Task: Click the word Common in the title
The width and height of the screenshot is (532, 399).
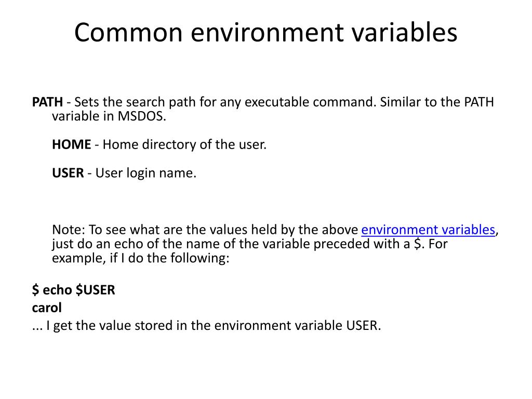Action: pyautogui.click(x=129, y=33)
